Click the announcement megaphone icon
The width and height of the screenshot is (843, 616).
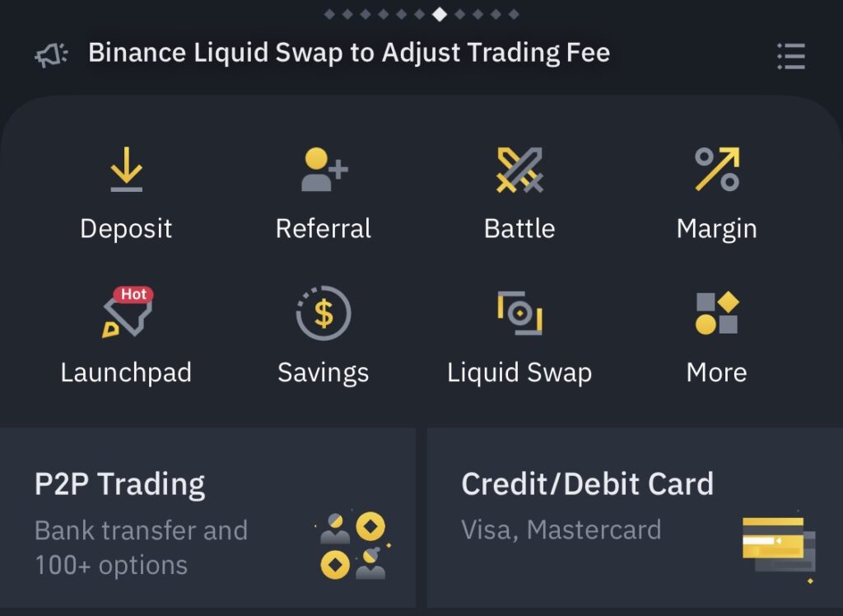click(x=52, y=54)
